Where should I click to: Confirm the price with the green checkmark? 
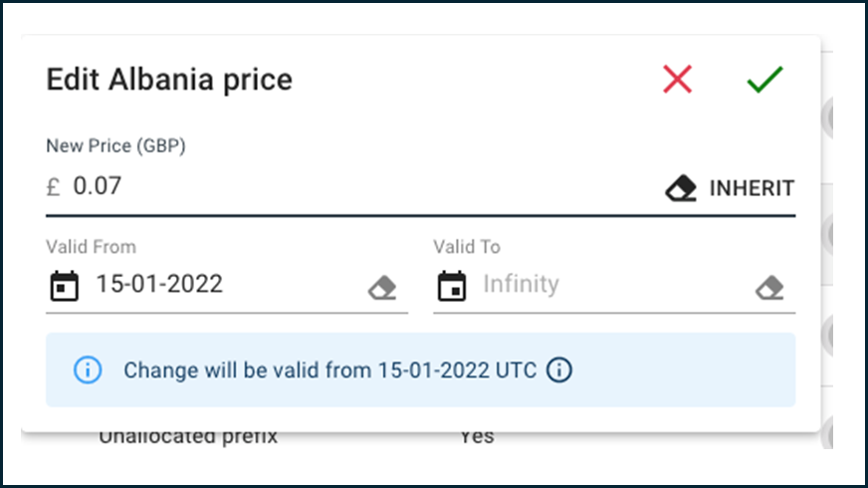[x=765, y=80]
